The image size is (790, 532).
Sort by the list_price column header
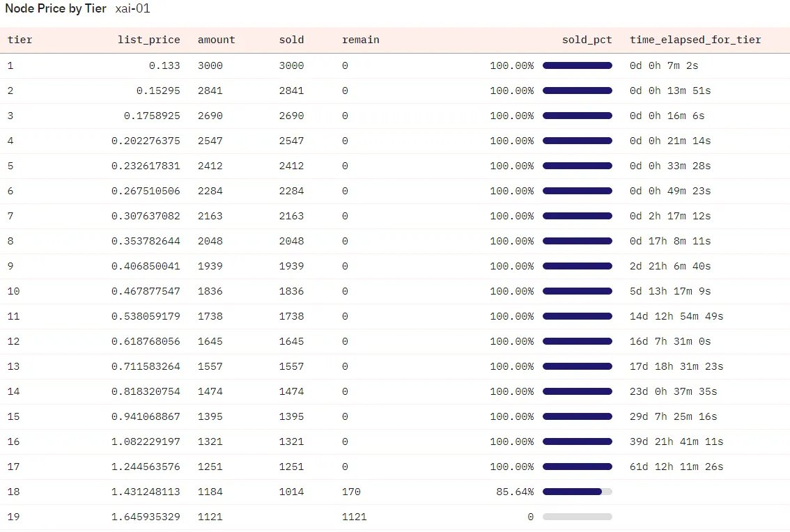coord(149,40)
